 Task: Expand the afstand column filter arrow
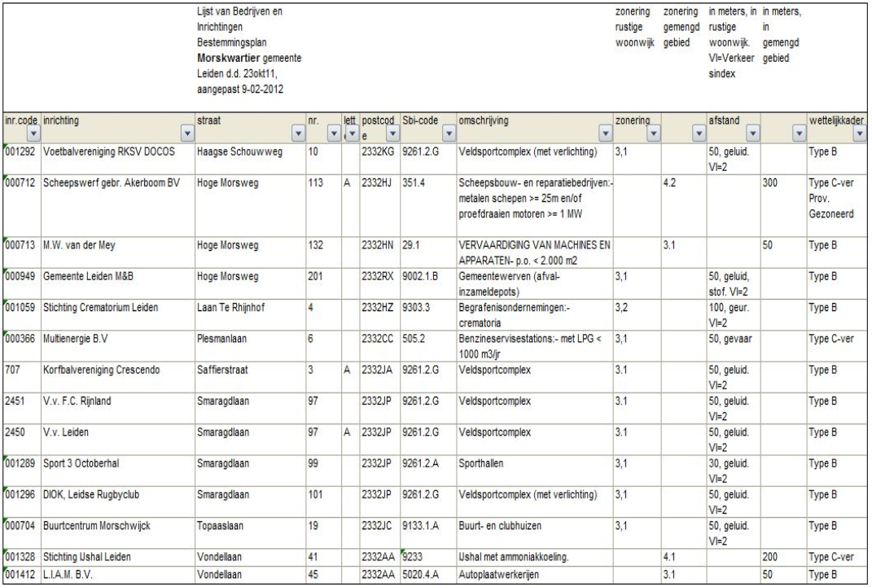coord(752,134)
